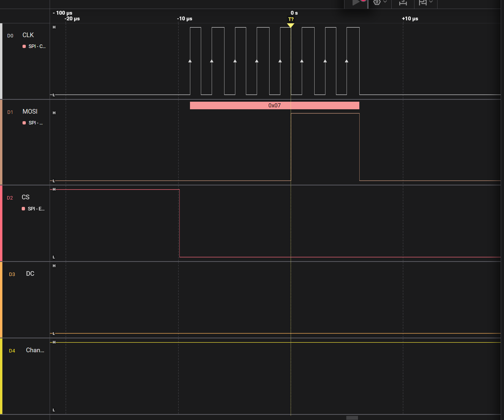Image resolution: width=504 pixels, height=420 pixels.
Task: Click the horizontal scrollbar thumb at bottom
Action: (352, 418)
